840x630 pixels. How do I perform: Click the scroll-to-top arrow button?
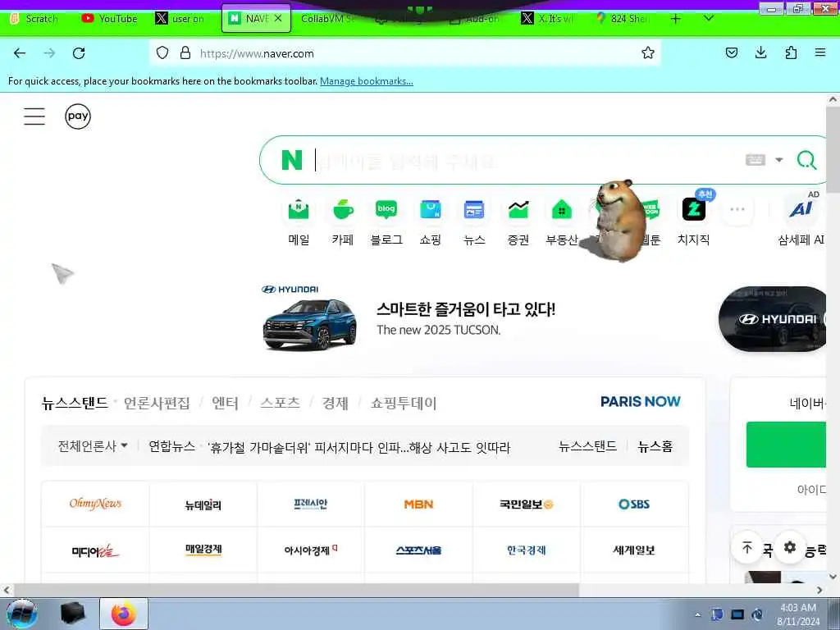(746, 547)
